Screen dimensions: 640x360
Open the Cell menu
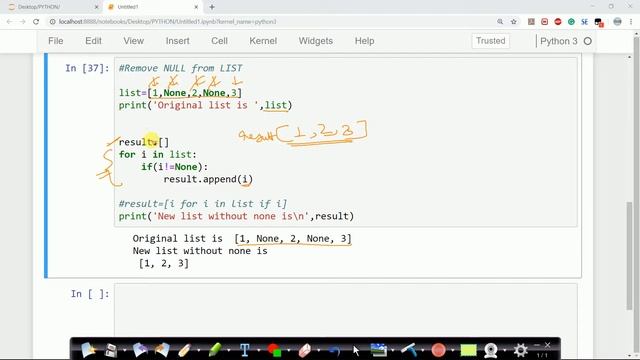pos(219,41)
